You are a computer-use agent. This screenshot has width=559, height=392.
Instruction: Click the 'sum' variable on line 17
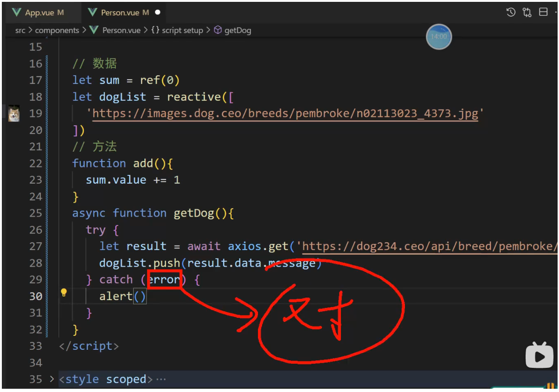coord(109,80)
